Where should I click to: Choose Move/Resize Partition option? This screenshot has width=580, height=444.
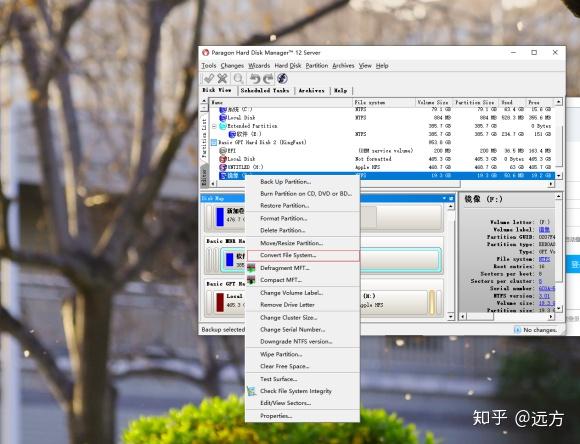coord(302,243)
